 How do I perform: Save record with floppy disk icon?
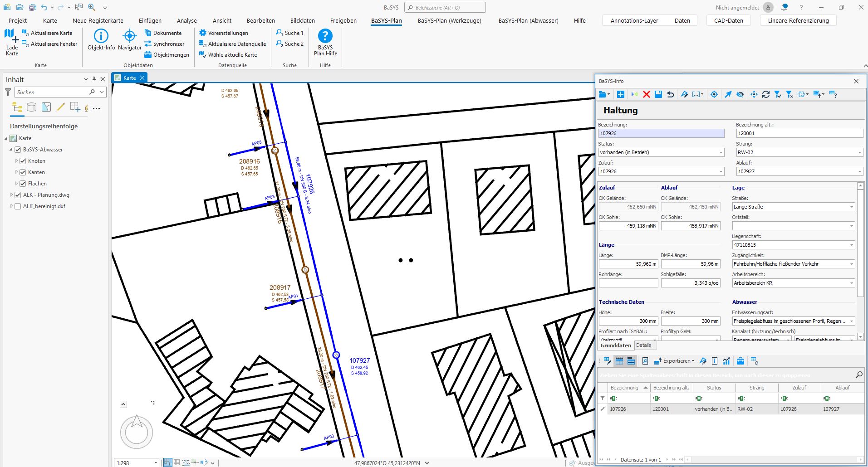coord(658,94)
